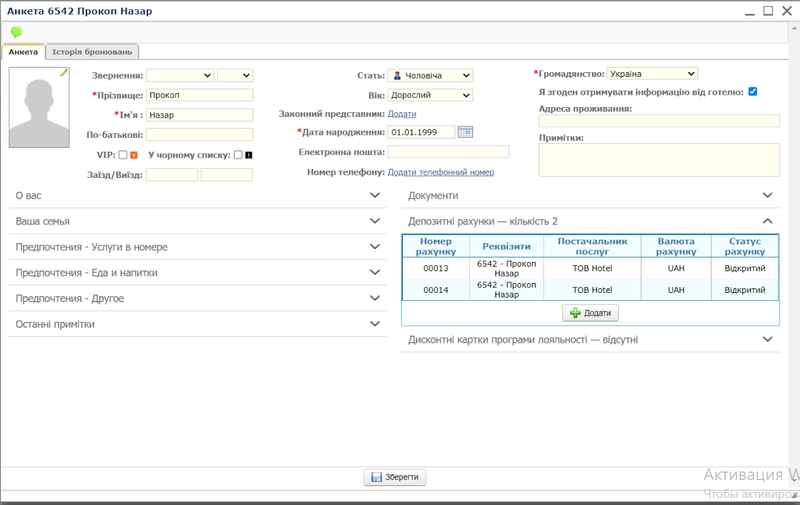This screenshot has height=505, width=800.
Task: Tick the VIP checkbox
Action: pyautogui.click(x=122, y=155)
